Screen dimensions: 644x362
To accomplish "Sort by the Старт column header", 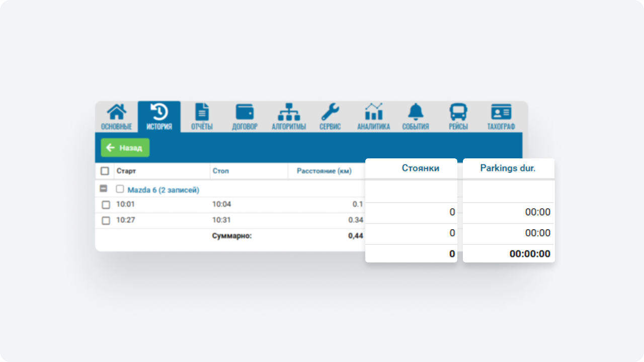I will pos(126,171).
